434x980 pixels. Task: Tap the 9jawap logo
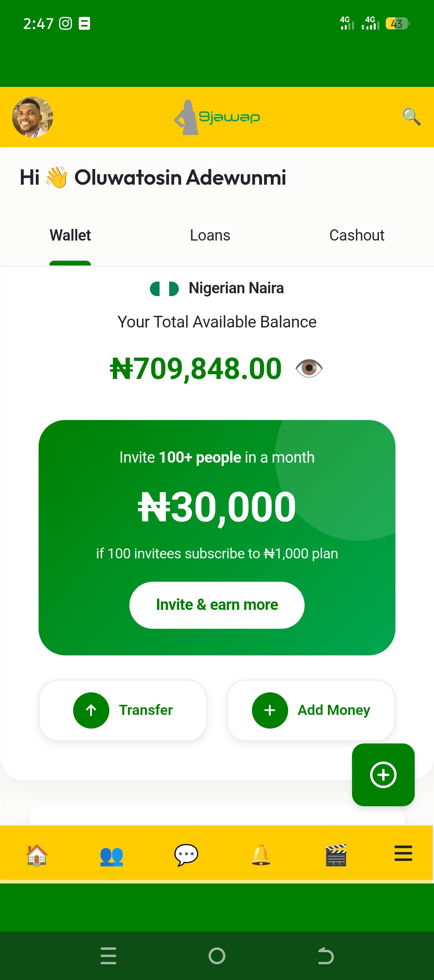coord(217,117)
